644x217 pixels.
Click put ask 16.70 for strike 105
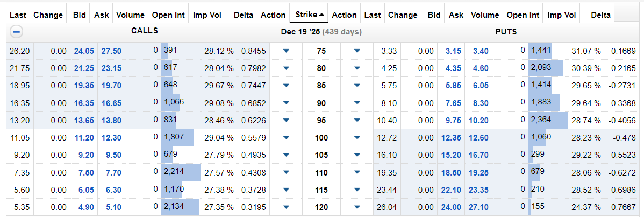tap(479, 155)
